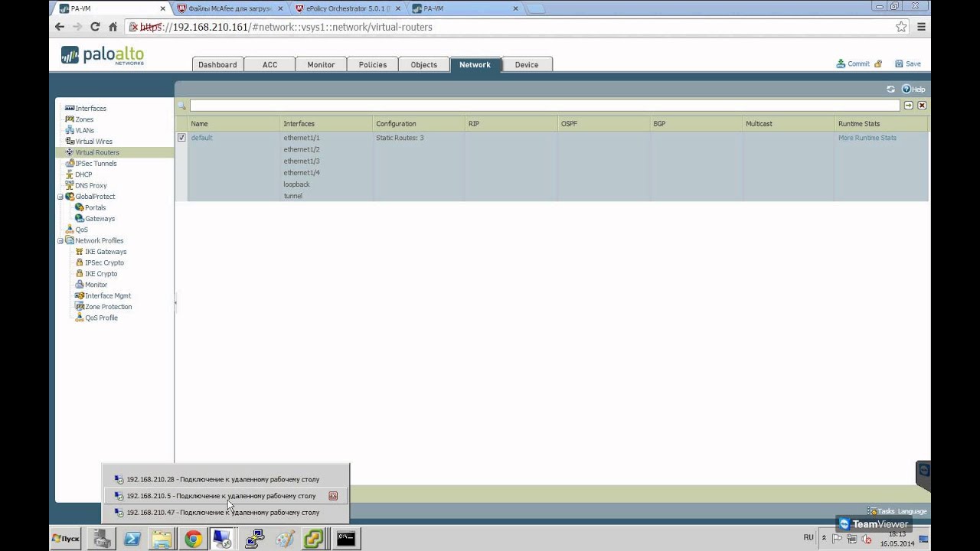Image resolution: width=980 pixels, height=551 pixels.
Task: Clear the filter with the X icon
Action: [922, 106]
